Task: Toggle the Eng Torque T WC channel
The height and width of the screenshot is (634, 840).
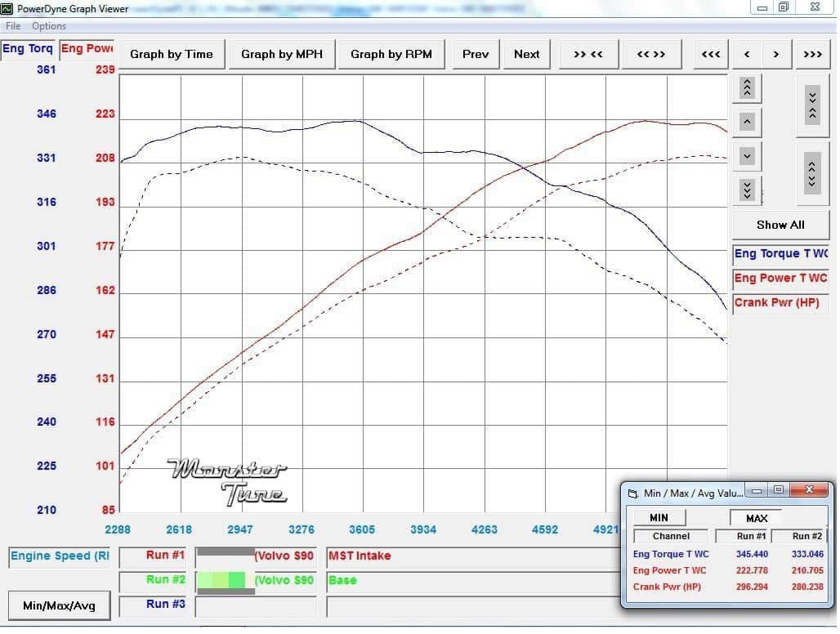Action: (779, 253)
